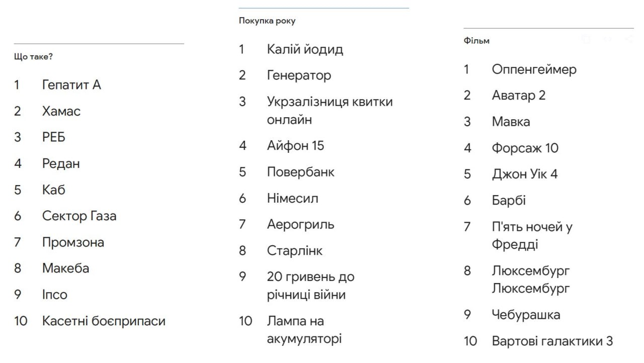
Task: Open the Генератор purchase entry
Action: pos(299,75)
